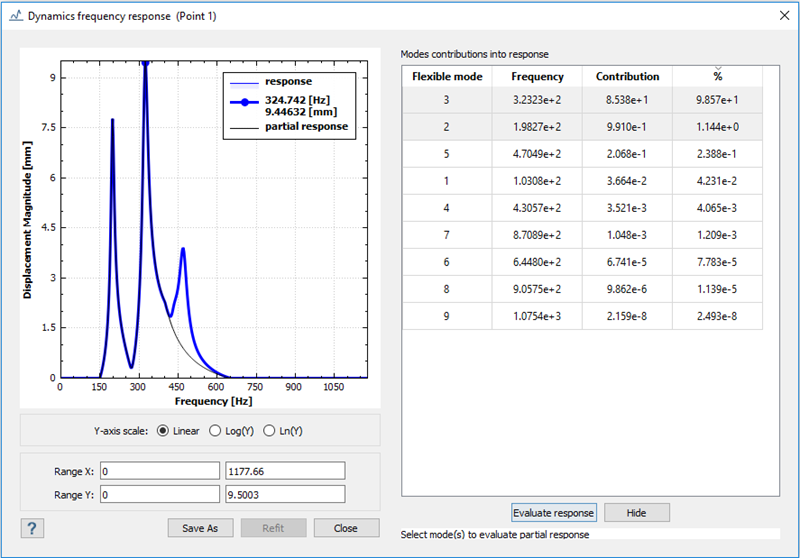Viewport: 800px width, 558px height.
Task: Click Save As button
Action: point(200,528)
